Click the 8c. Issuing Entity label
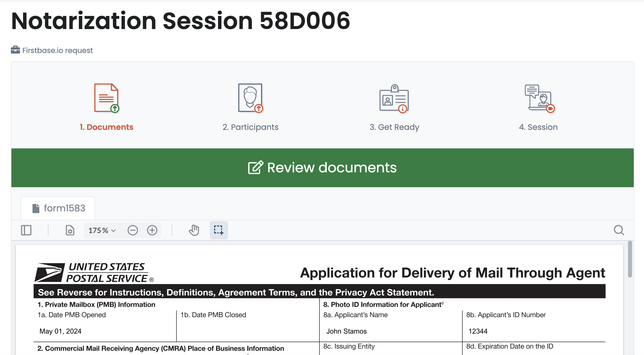Screen dimensions: 644x355 point(349,346)
